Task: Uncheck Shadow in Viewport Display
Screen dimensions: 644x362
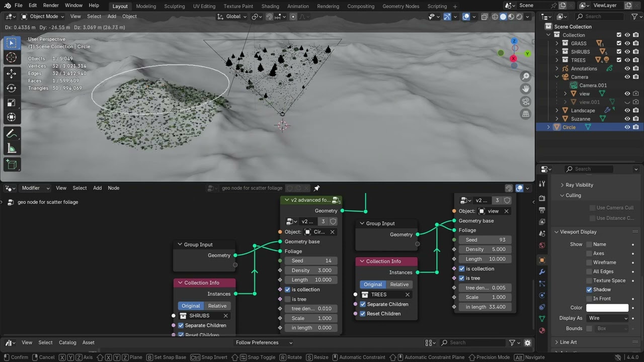Action: pyautogui.click(x=589, y=290)
